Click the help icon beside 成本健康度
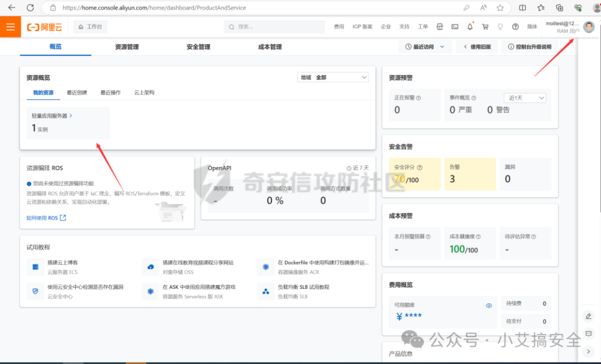The width and height of the screenshot is (601, 364). point(479,237)
